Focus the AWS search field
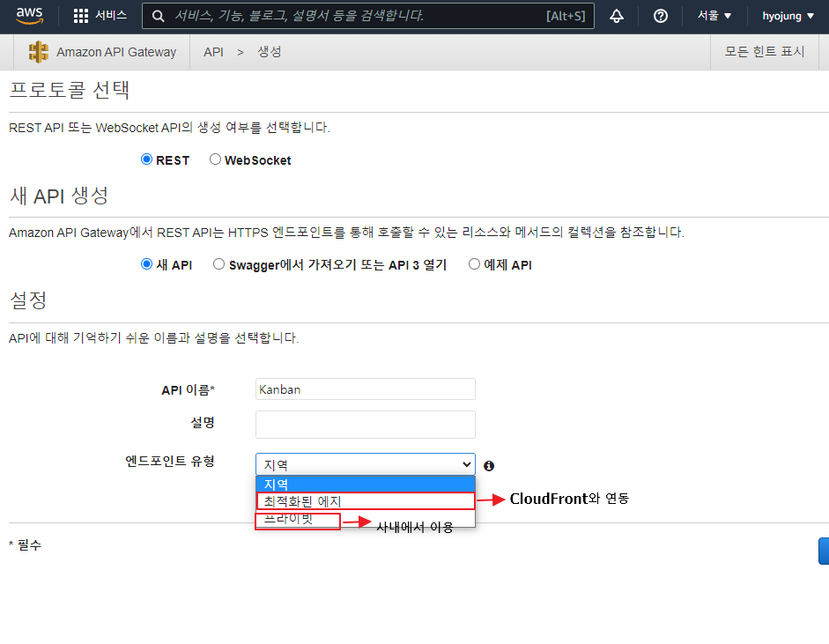Screen dimensions: 829x644 pyautogui.click(x=368, y=16)
